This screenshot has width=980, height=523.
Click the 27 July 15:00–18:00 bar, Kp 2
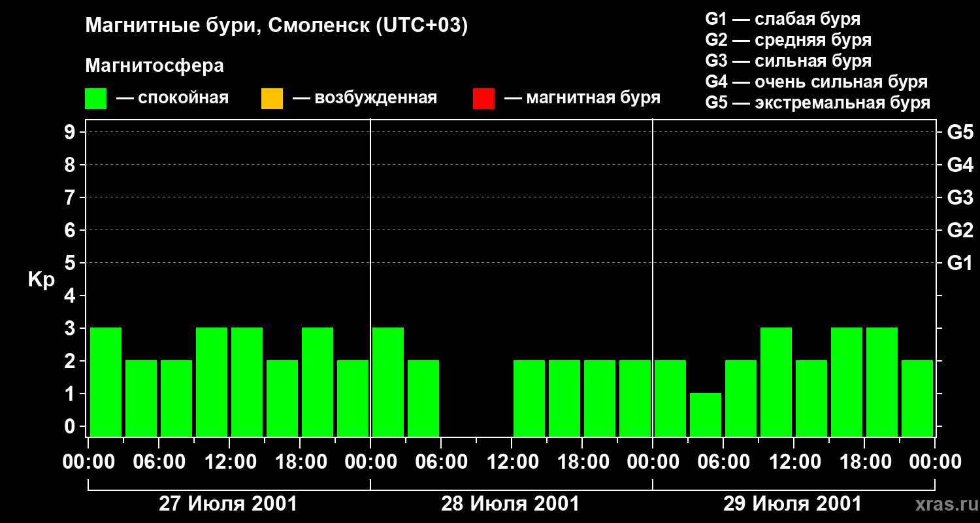tap(282, 398)
